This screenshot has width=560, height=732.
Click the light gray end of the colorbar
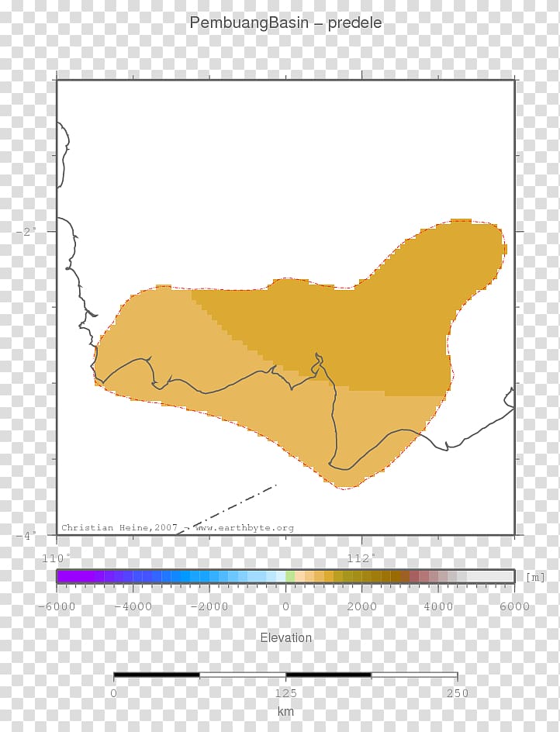490,577
